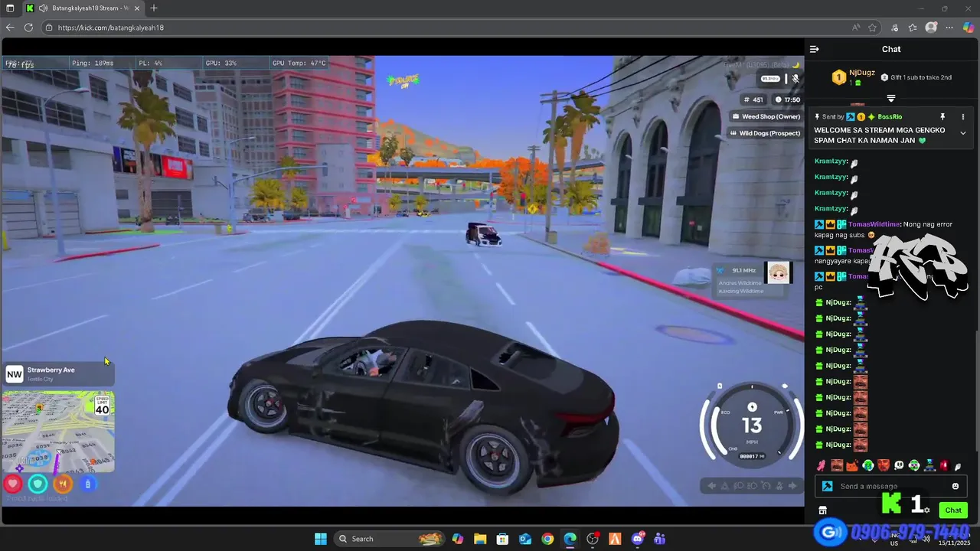This screenshot has width=980, height=551.
Task: Open Microsoft Store from the taskbar
Action: click(x=502, y=539)
